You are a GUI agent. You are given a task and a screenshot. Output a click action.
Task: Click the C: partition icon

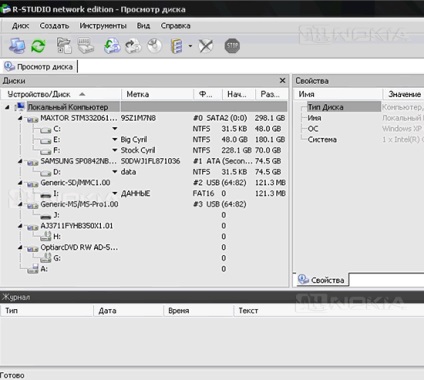click(x=46, y=130)
